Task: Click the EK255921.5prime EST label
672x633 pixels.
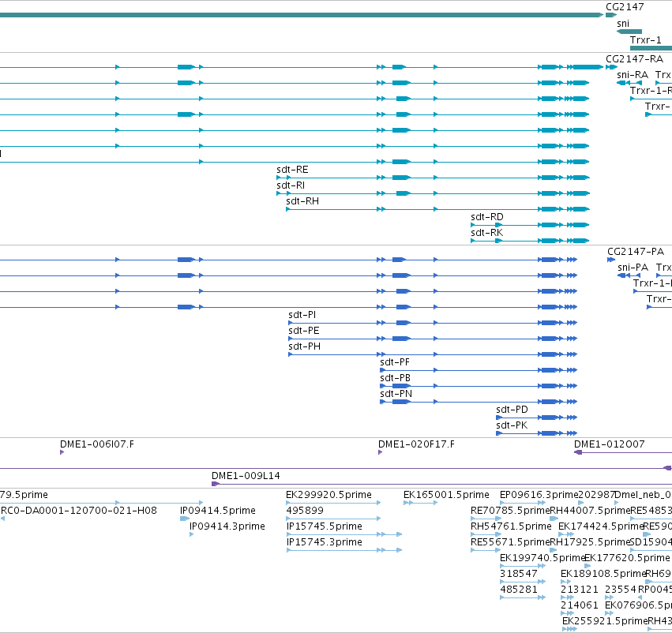Action: (x=605, y=622)
